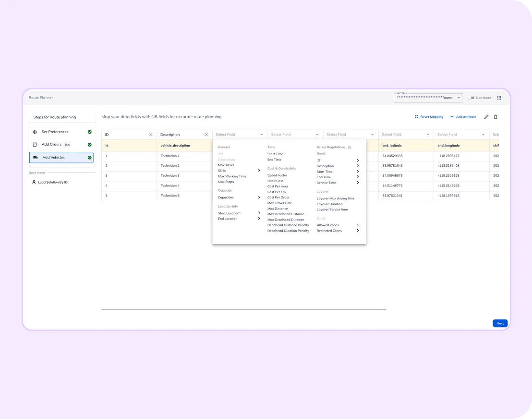Pick Cost Per Hour in the menu
Viewport: 532px width, 419px height.
point(278,186)
